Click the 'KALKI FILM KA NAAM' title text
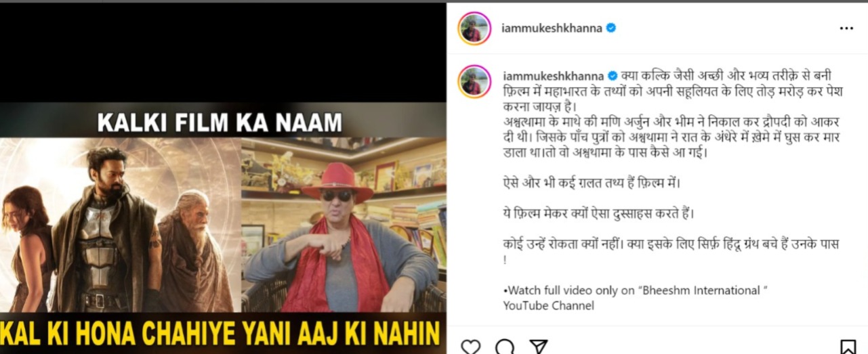The height and width of the screenshot is (354, 868). pyautogui.click(x=220, y=123)
